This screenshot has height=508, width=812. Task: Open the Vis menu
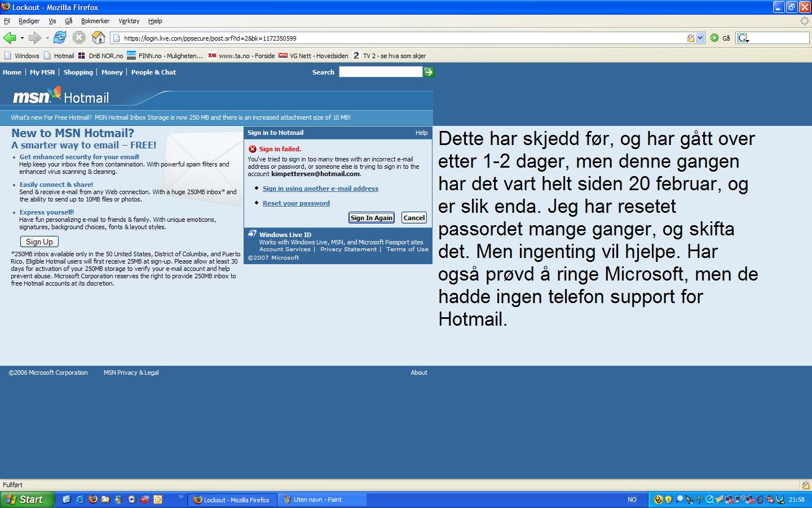tap(52, 21)
